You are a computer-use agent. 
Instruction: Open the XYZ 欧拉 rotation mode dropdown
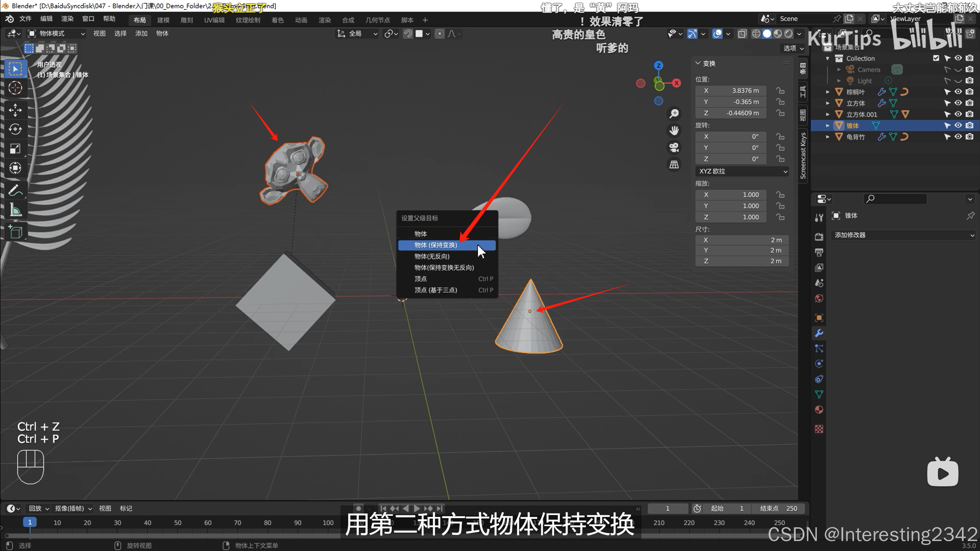click(x=742, y=171)
